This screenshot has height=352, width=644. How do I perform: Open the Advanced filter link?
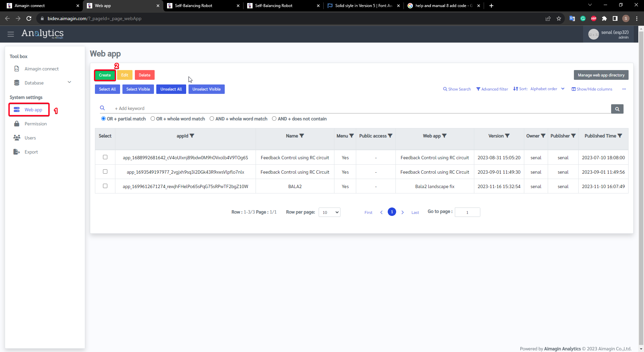click(x=492, y=89)
